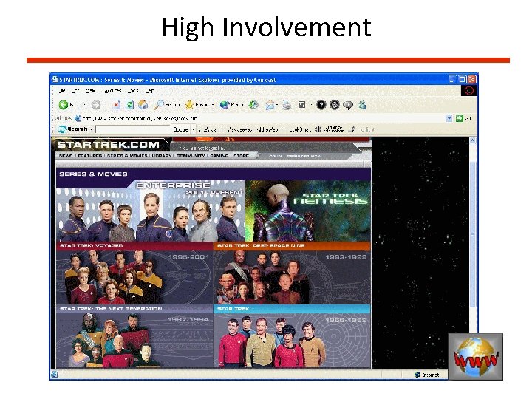Open the Mail envelope icon
532x399 pixels.
[270, 105]
